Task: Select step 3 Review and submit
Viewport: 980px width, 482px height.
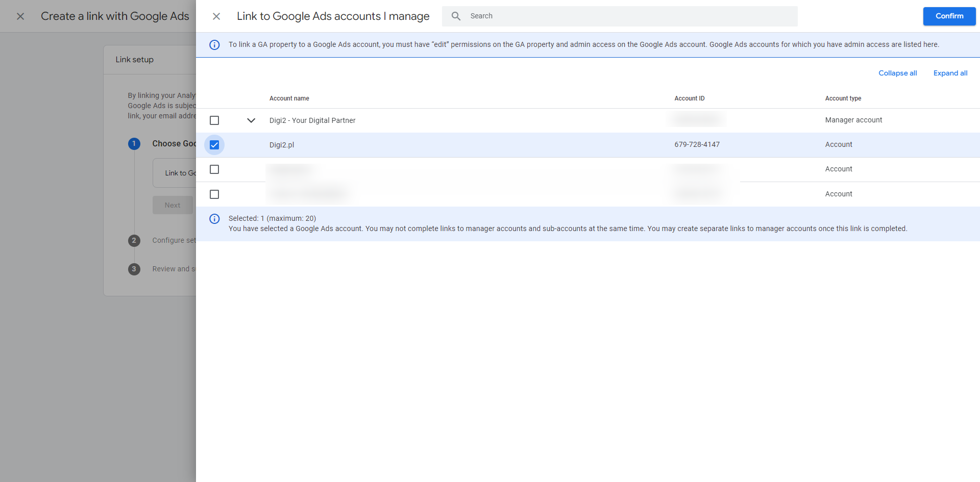Action: [162, 269]
